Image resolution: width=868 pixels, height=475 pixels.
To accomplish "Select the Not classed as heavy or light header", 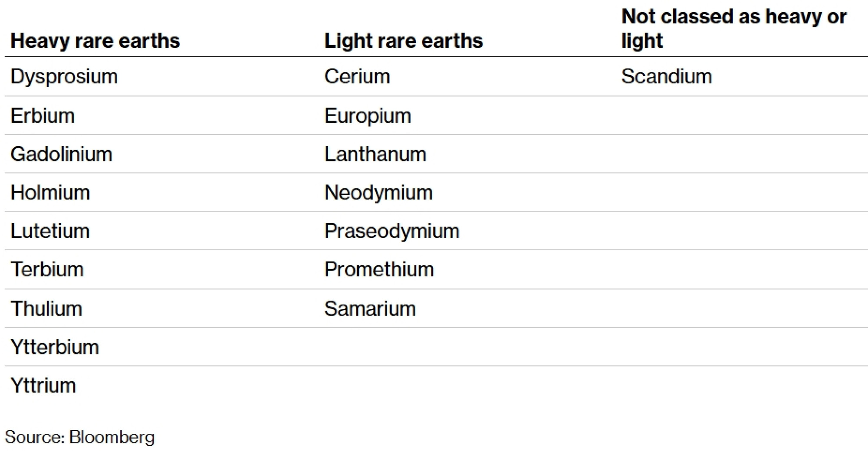I will coord(733,29).
